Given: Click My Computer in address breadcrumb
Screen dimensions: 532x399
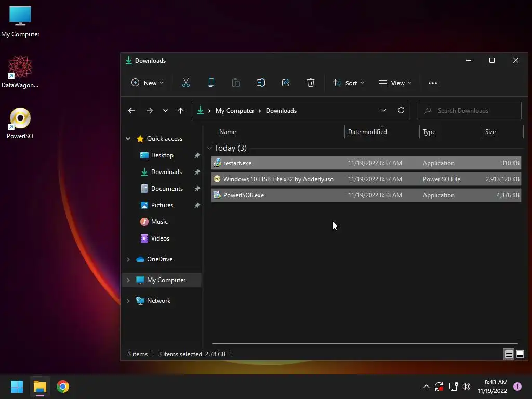Looking at the screenshot, I should pos(234,111).
